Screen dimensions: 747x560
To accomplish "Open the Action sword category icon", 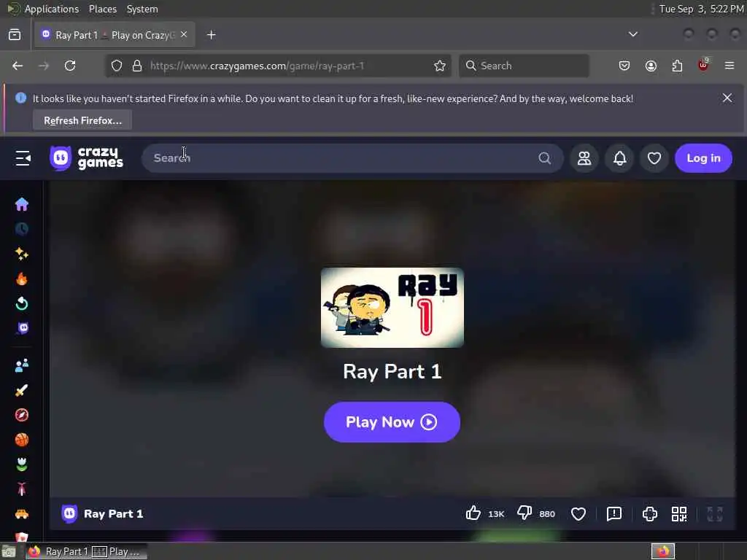I will pyautogui.click(x=21, y=390).
